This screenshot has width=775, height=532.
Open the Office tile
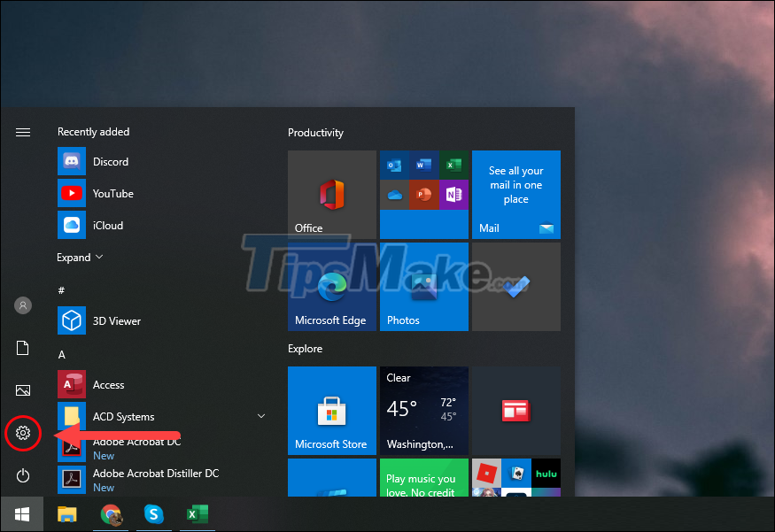pos(332,195)
